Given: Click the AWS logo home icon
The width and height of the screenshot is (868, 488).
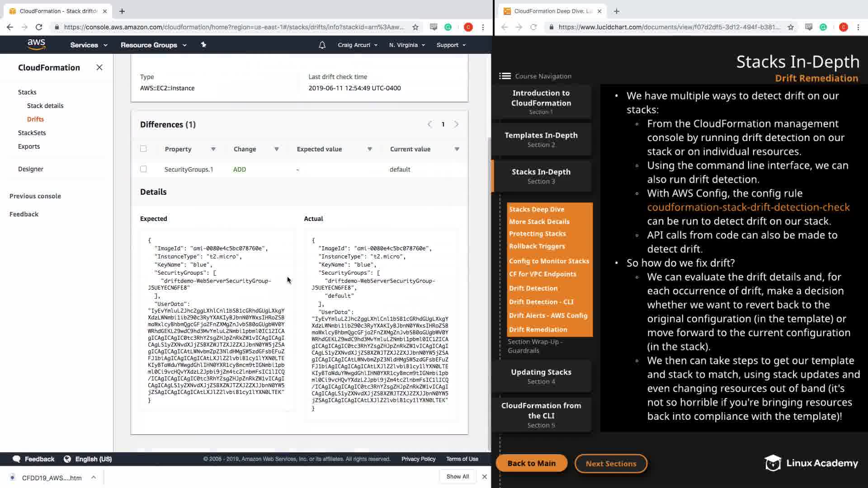Looking at the screenshot, I should pos(36,44).
